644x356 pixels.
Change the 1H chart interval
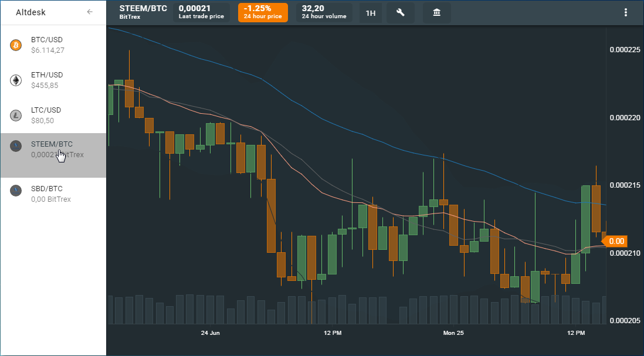[x=371, y=13]
